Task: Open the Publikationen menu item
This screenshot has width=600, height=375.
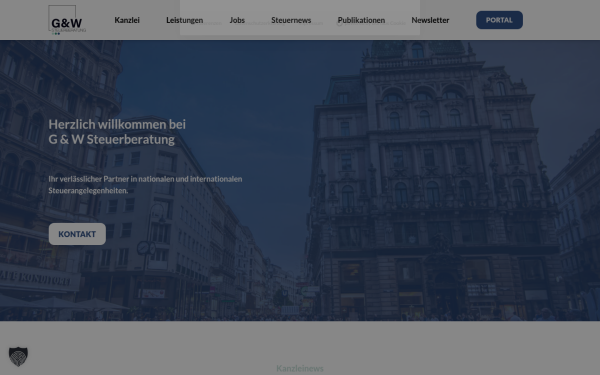Action: click(361, 20)
